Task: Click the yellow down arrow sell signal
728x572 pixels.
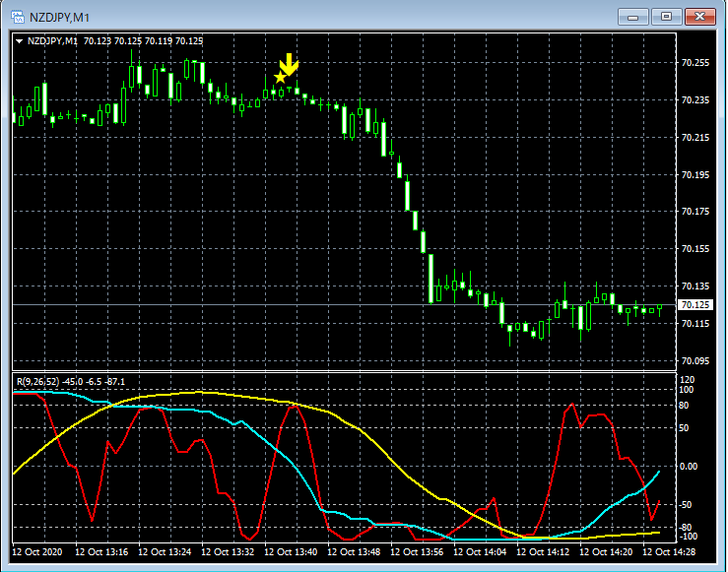Action: pos(290,64)
